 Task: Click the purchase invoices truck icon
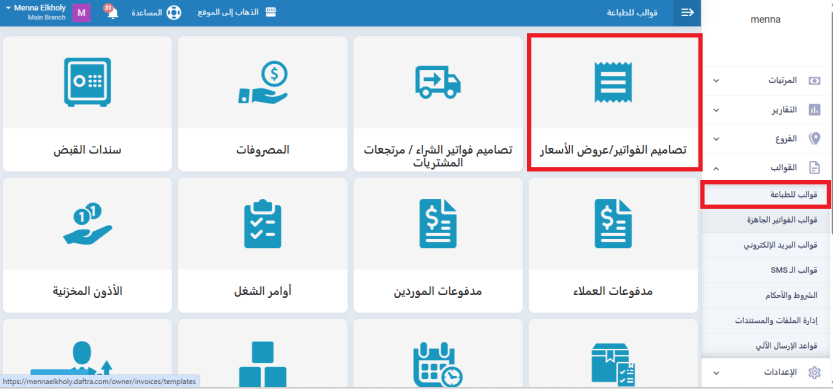(x=438, y=82)
